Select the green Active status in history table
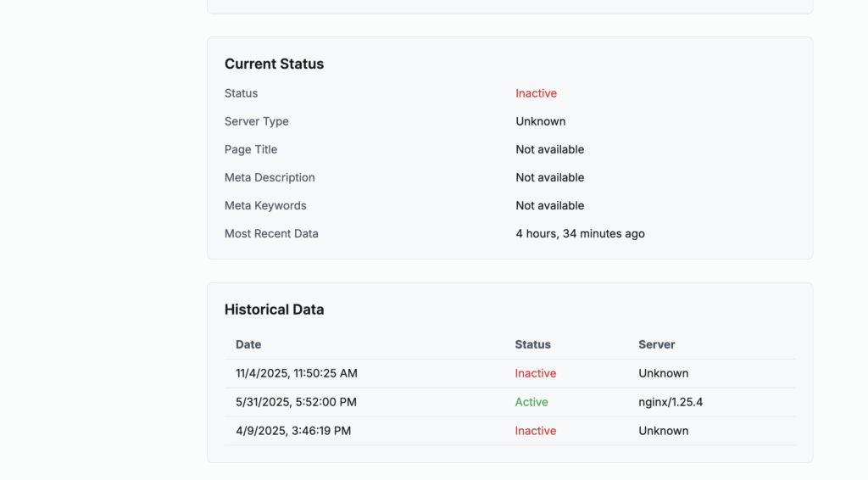Screen dimensions: 868x480 (531, 402)
